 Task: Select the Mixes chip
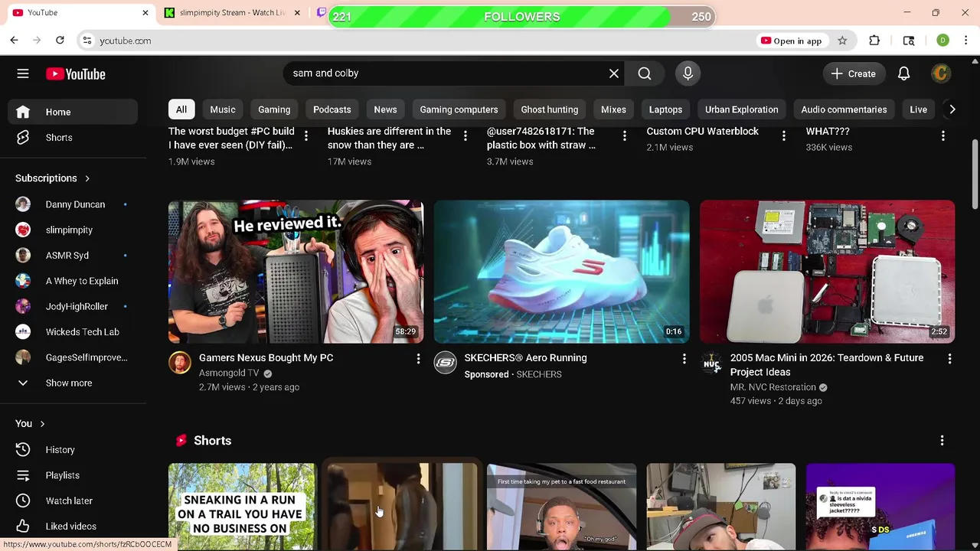coord(613,109)
